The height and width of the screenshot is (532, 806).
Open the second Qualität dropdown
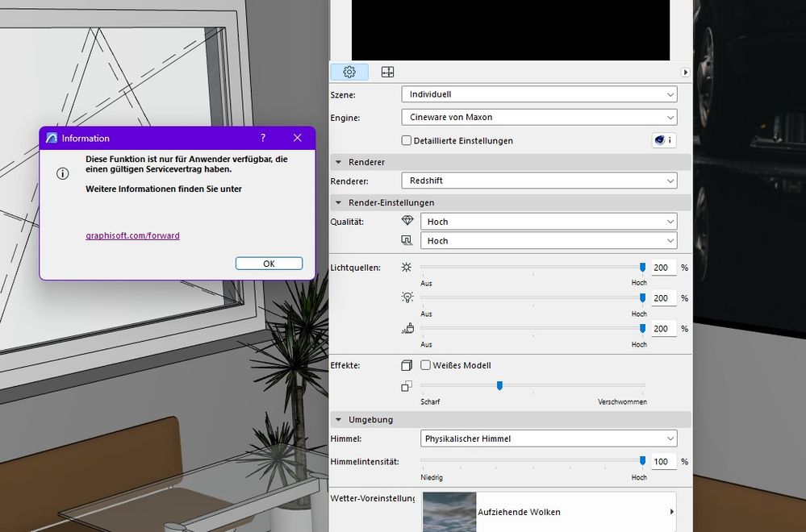point(549,241)
